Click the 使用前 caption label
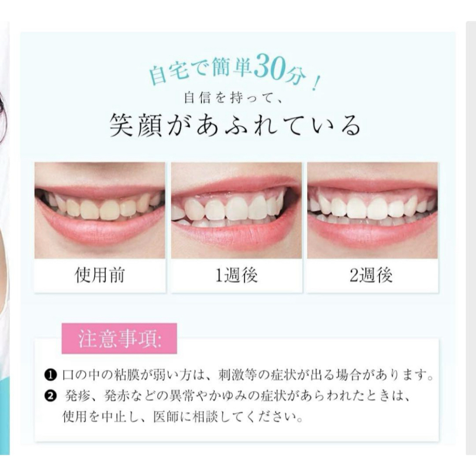476x476 pixels. 100,275
